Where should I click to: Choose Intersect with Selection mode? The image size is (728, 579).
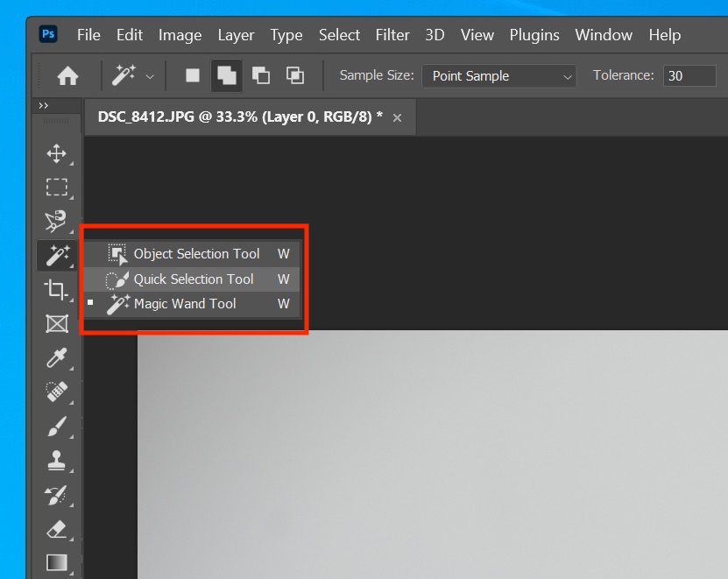[295, 75]
